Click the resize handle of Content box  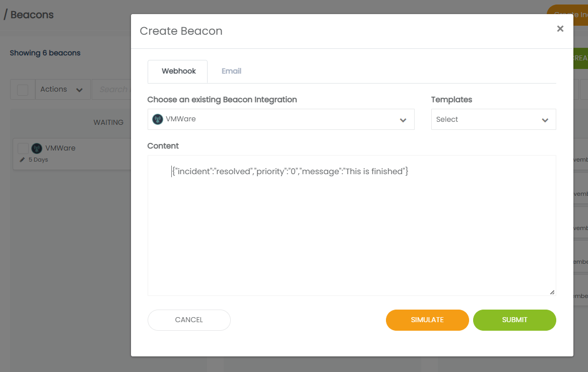pos(552,292)
